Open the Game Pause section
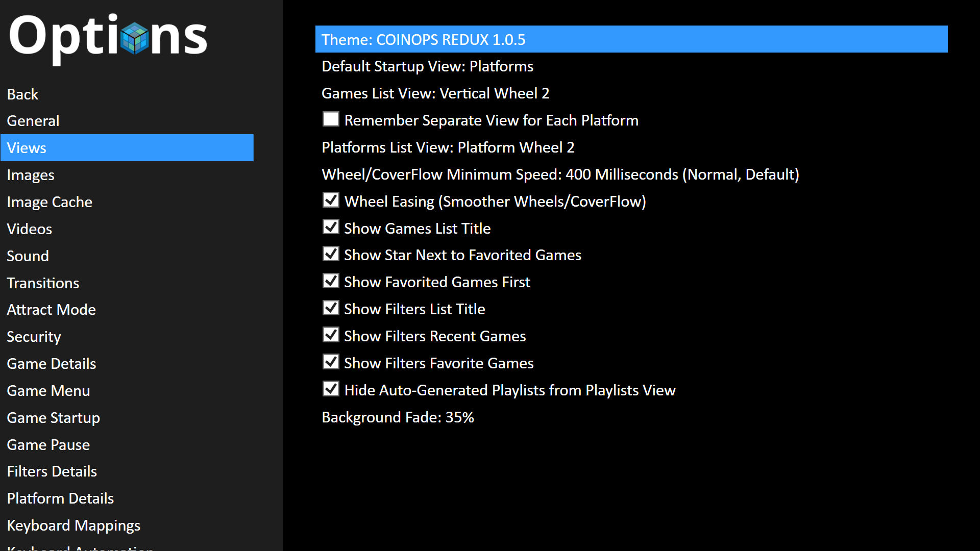Image resolution: width=980 pixels, height=551 pixels. (127, 445)
